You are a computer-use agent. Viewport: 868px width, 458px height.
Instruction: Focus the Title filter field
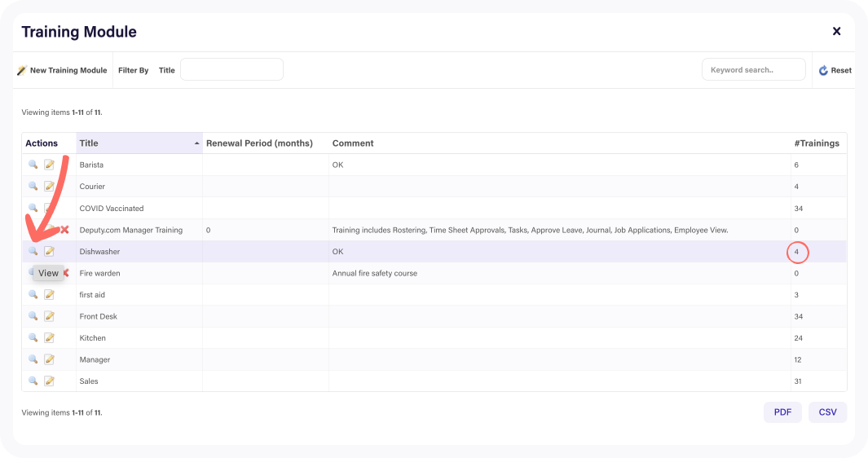click(x=232, y=70)
